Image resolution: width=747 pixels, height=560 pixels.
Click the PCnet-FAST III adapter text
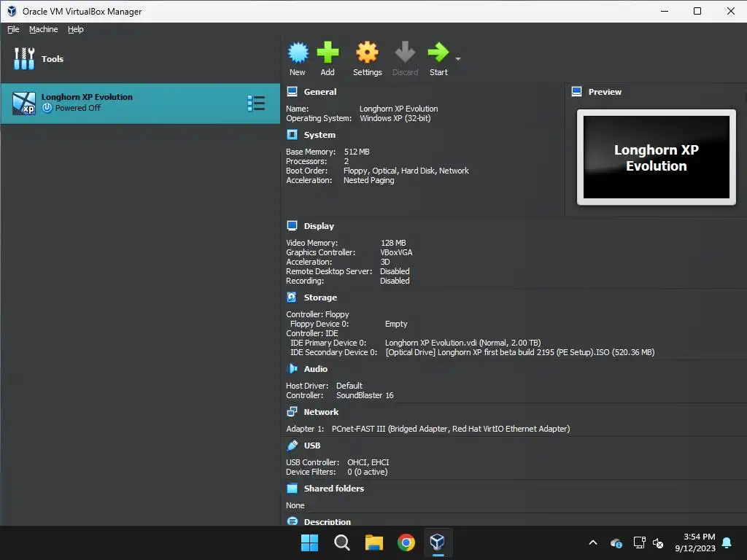pos(451,429)
